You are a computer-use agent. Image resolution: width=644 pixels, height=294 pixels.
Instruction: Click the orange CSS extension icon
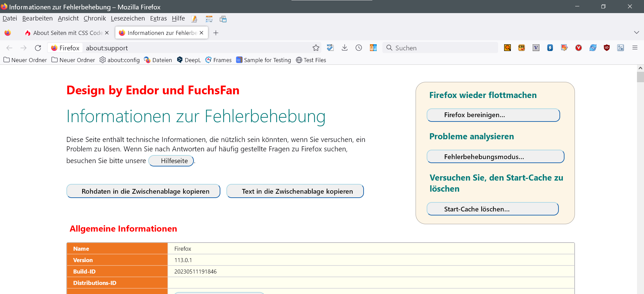tap(522, 48)
